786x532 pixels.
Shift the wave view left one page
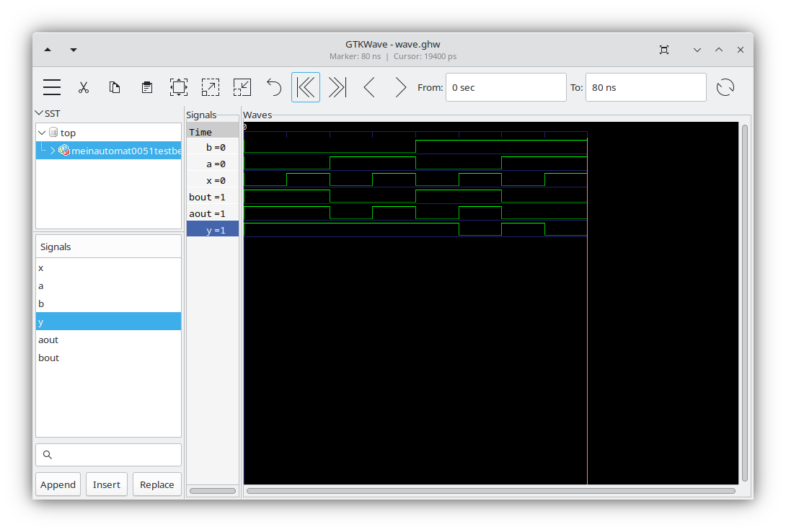point(369,87)
